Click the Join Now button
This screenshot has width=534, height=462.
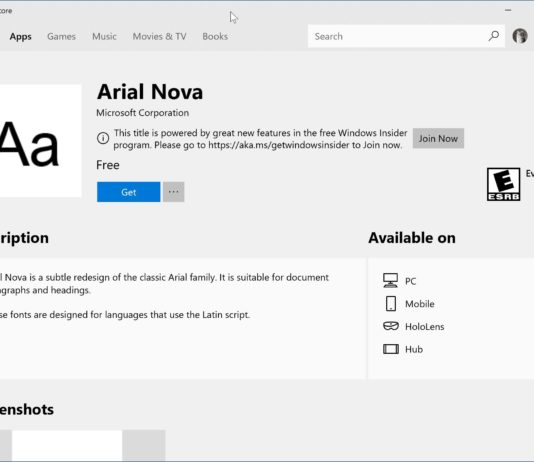pos(438,138)
